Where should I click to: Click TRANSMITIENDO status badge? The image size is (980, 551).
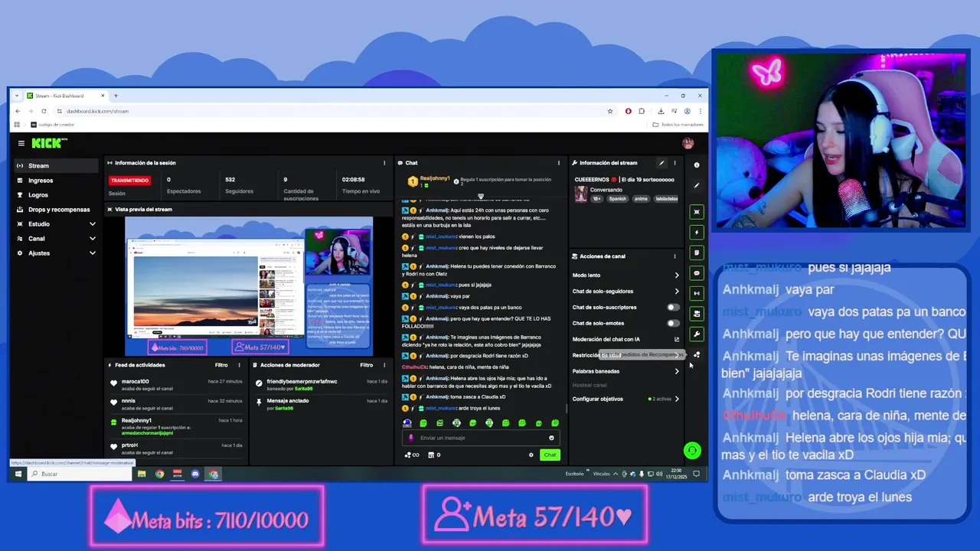point(129,181)
